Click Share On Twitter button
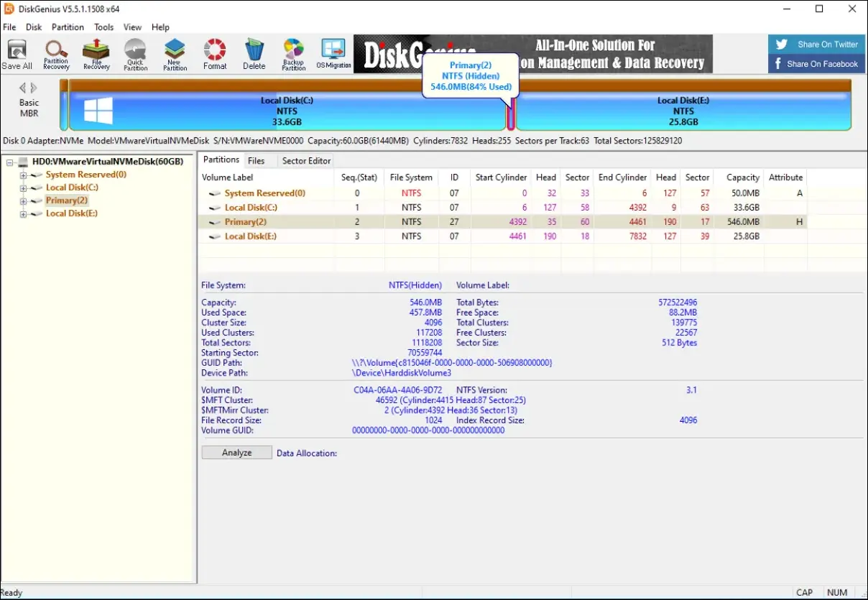Image resolution: width=868 pixels, height=600 pixels. click(816, 44)
